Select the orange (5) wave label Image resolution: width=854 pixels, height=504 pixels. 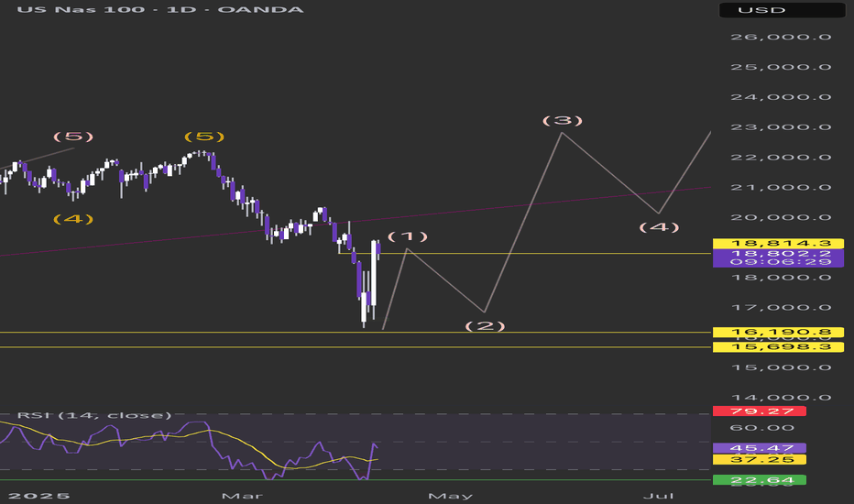click(203, 137)
